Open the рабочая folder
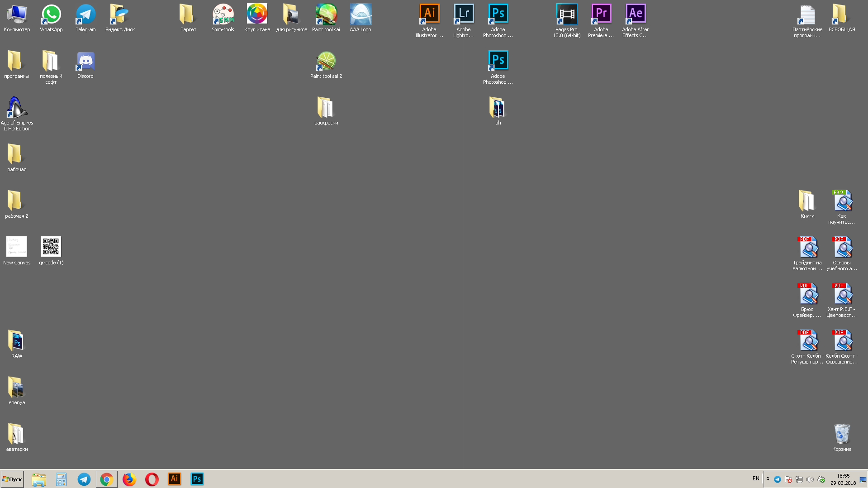Viewport: 868px width, 488px height. pyautogui.click(x=17, y=158)
